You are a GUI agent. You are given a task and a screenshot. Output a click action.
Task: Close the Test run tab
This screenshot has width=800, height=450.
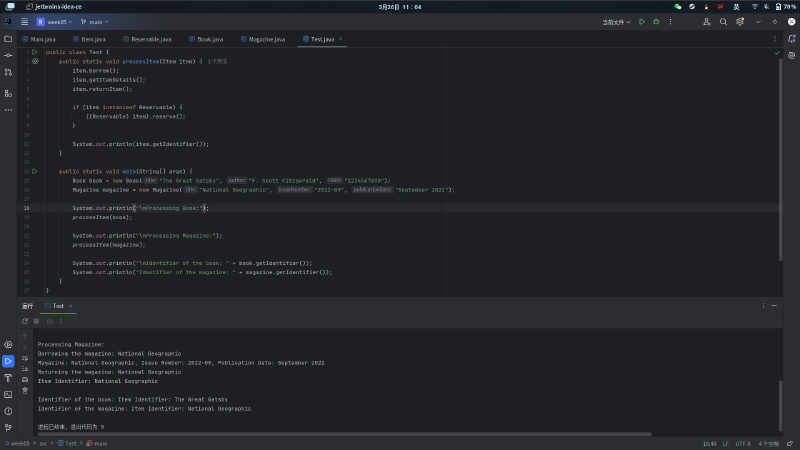click(70, 306)
